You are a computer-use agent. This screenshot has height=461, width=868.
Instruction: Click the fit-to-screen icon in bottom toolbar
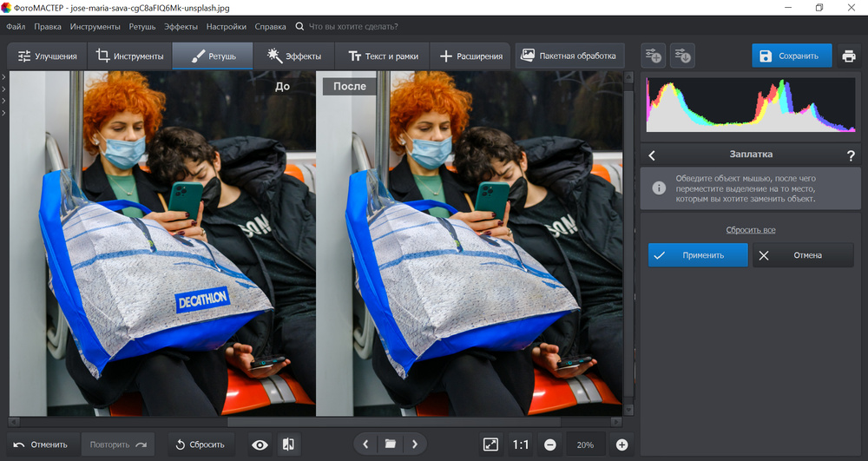point(490,445)
